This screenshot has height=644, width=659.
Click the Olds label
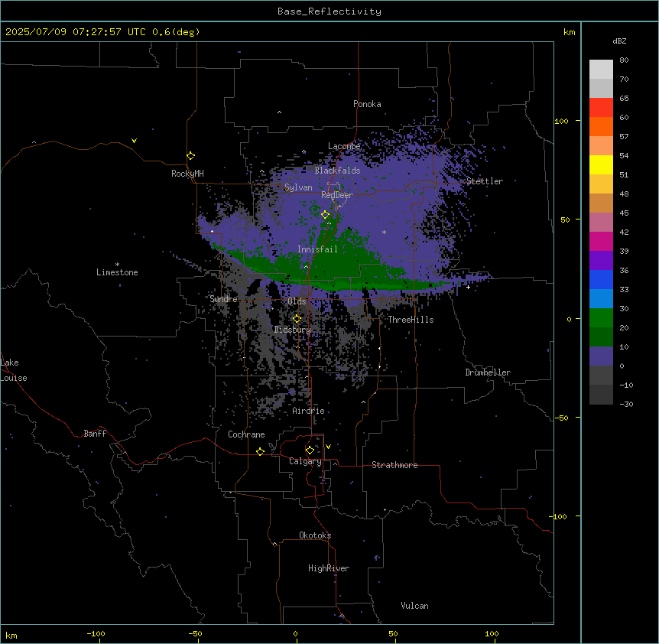(x=297, y=301)
